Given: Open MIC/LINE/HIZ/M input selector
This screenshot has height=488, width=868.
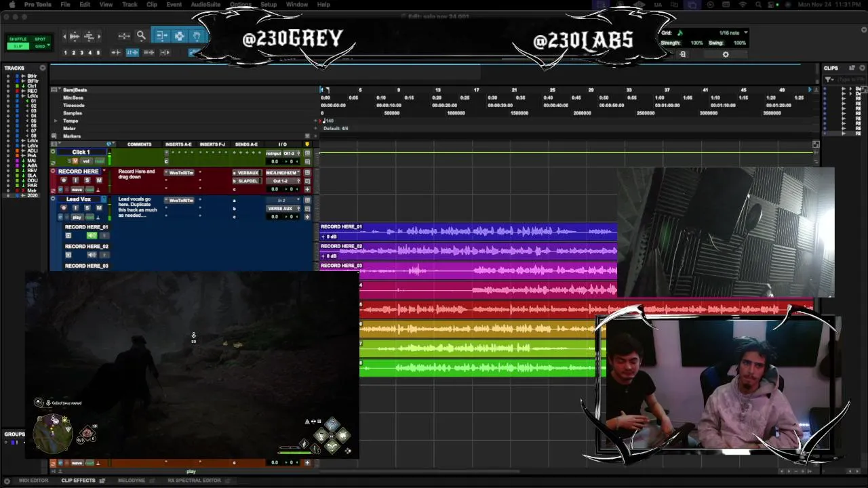Looking at the screenshot, I should pyautogui.click(x=282, y=173).
